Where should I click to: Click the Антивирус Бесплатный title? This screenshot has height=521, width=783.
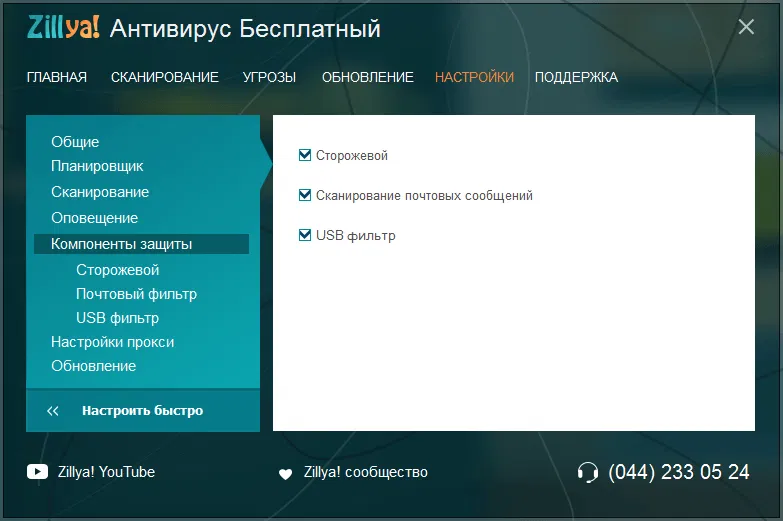245,28
